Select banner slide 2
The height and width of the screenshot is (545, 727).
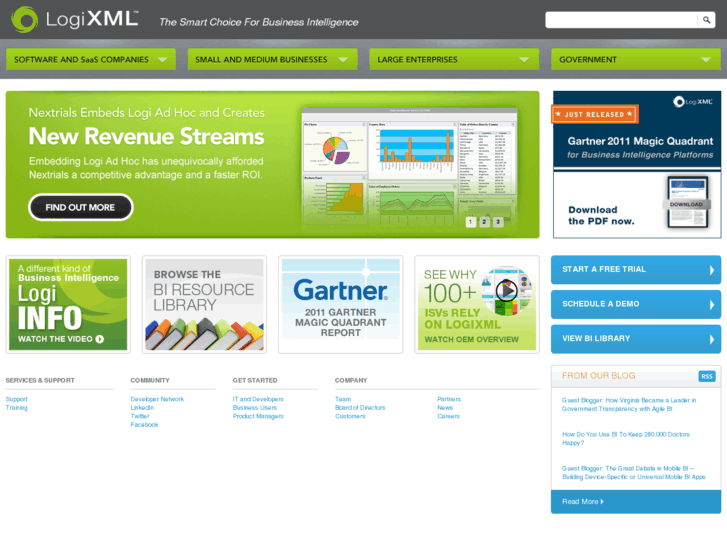coord(484,222)
